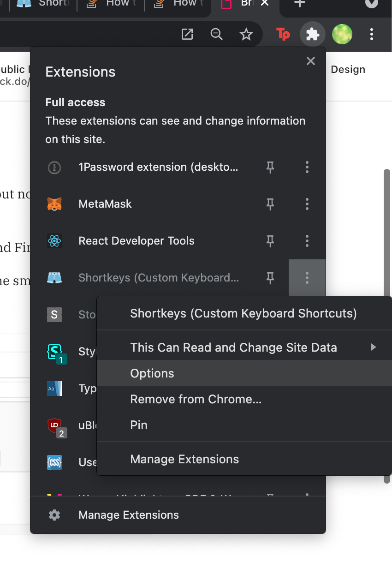Close the Extensions popup
This screenshot has width=392, height=563.
[311, 61]
